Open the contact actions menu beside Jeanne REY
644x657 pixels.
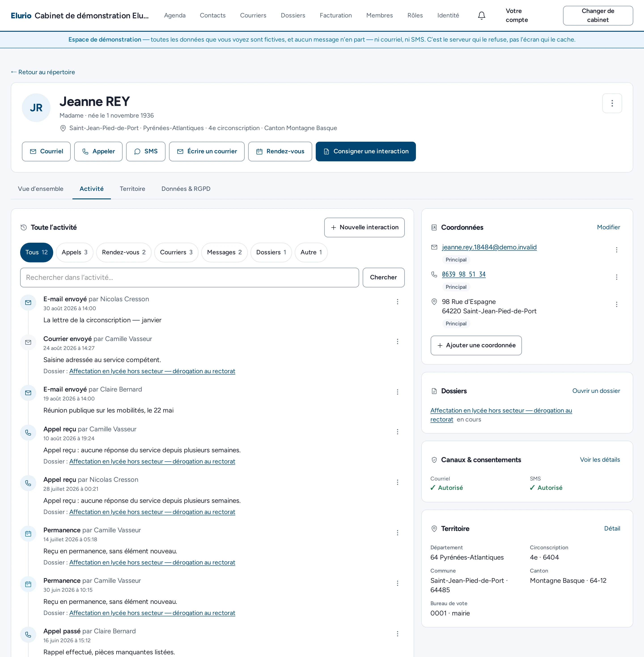(612, 103)
